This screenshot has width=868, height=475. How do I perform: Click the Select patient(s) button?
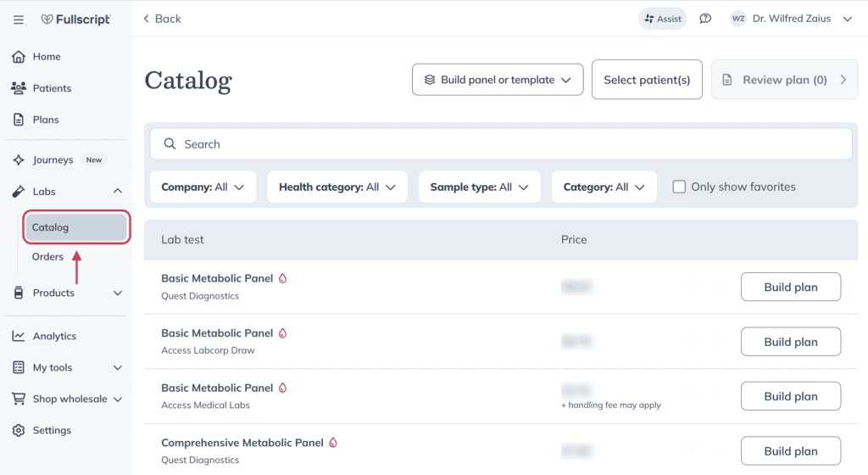tap(647, 80)
